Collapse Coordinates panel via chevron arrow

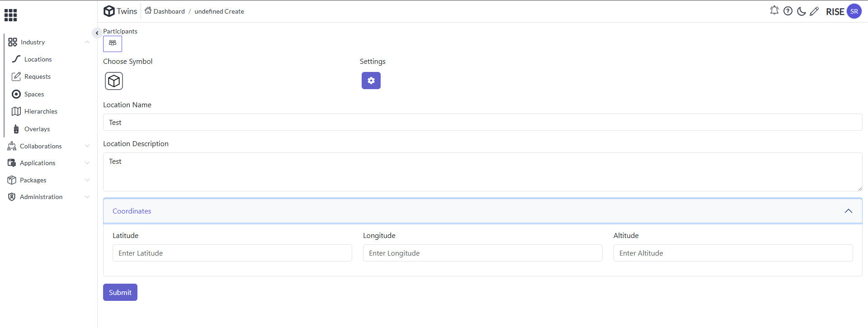click(849, 211)
